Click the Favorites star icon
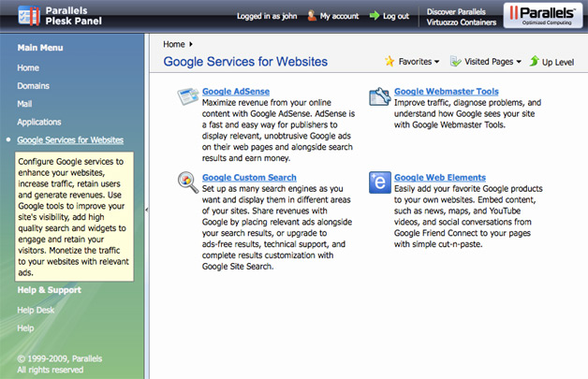This screenshot has width=588, height=379. coord(390,61)
